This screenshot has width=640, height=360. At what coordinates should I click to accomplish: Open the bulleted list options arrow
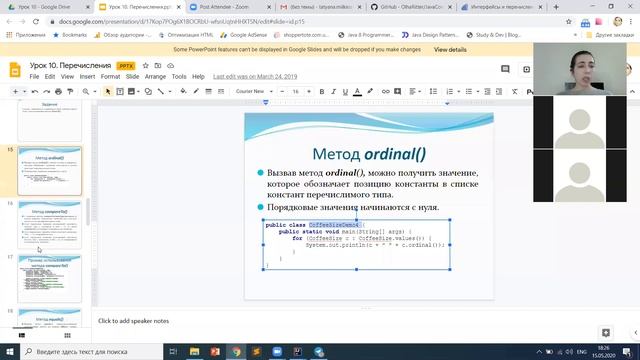478,91
